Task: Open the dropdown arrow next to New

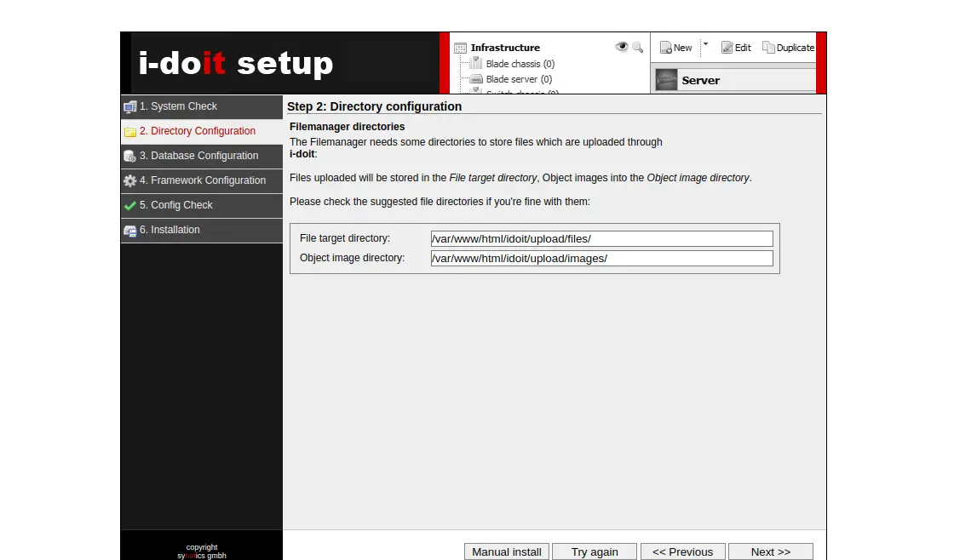Action: 706,43
